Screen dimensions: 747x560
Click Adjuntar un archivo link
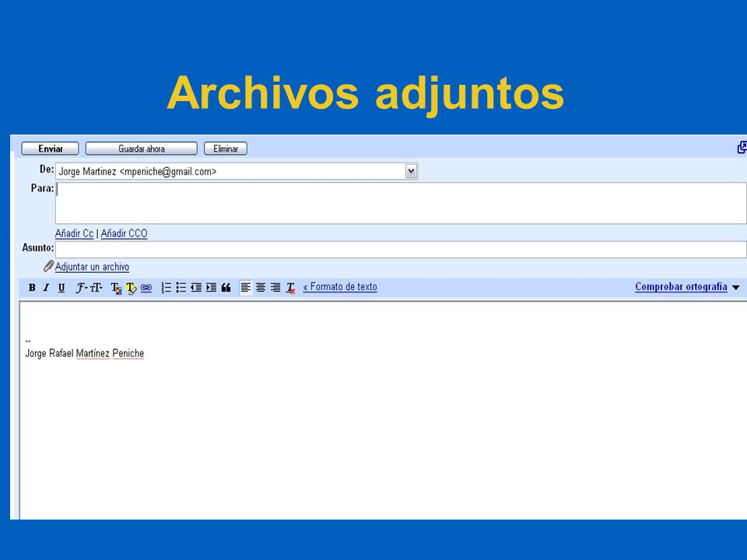click(x=92, y=267)
